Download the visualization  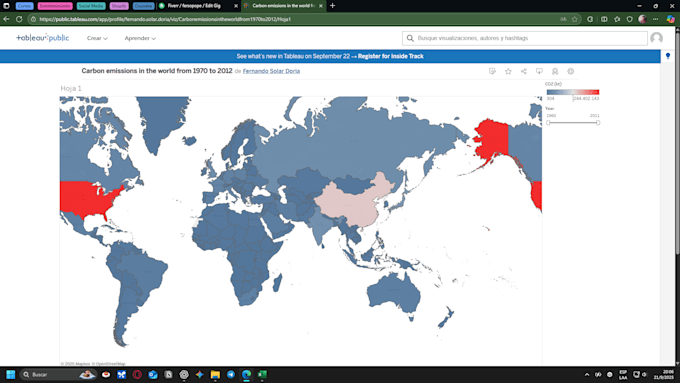click(539, 71)
